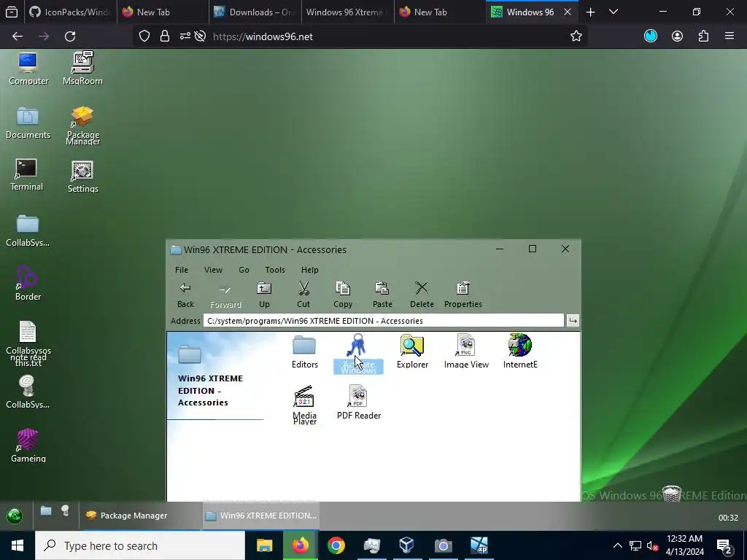Click Windows search box in taskbar
This screenshot has height=560, width=747.
[x=140, y=545]
